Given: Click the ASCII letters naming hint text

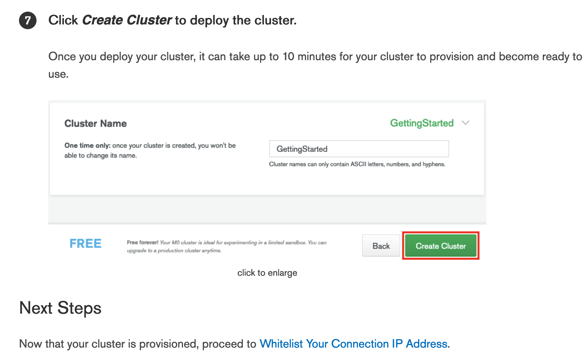Looking at the screenshot, I should 357,164.
